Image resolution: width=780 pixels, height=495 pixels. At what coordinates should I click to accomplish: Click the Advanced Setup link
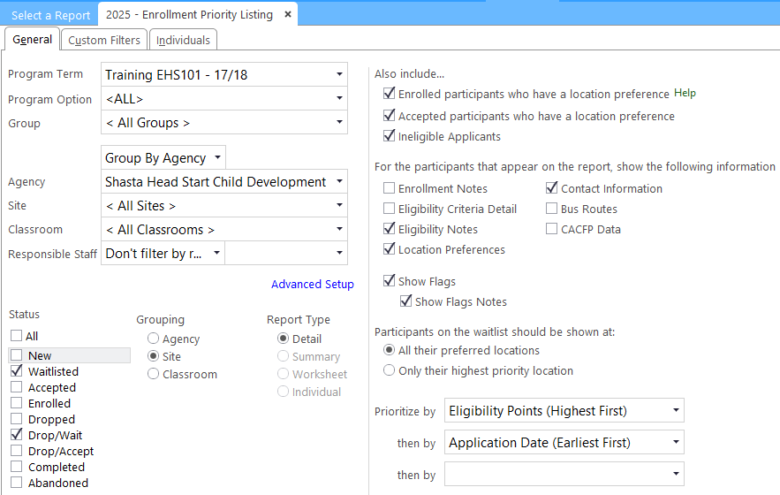click(312, 284)
